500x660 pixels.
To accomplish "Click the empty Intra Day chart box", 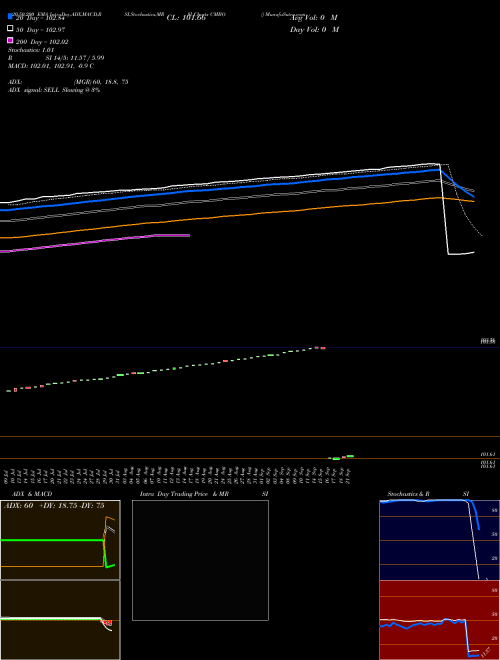I will 200,560.
